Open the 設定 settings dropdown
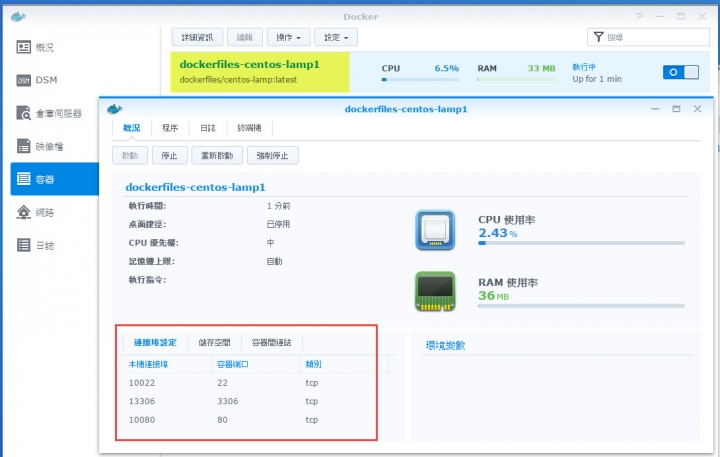This screenshot has height=457, width=720. point(336,37)
